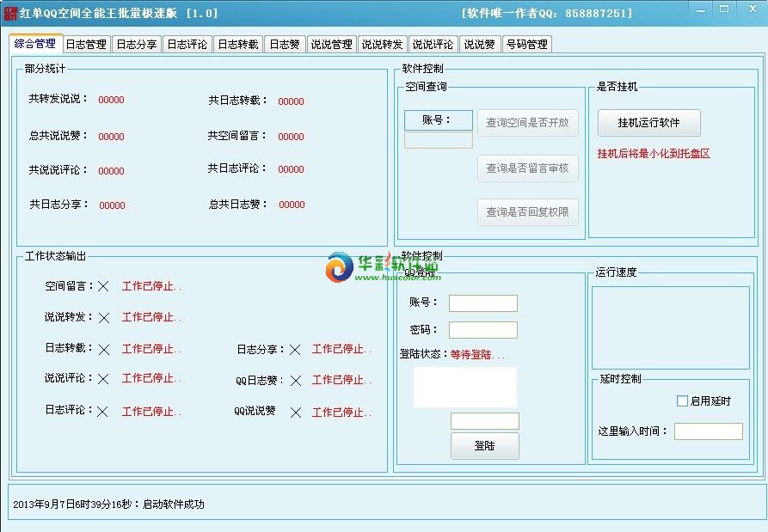Image resolution: width=768 pixels, height=532 pixels.
Task: Click the 共转发说说 count value
Action: pyautogui.click(x=111, y=100)
